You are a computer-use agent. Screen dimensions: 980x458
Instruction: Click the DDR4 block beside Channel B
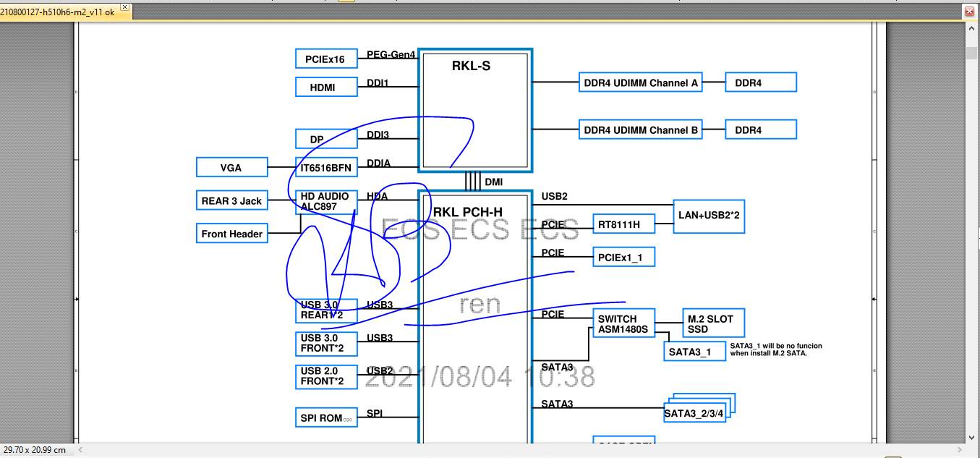point(760,130)
